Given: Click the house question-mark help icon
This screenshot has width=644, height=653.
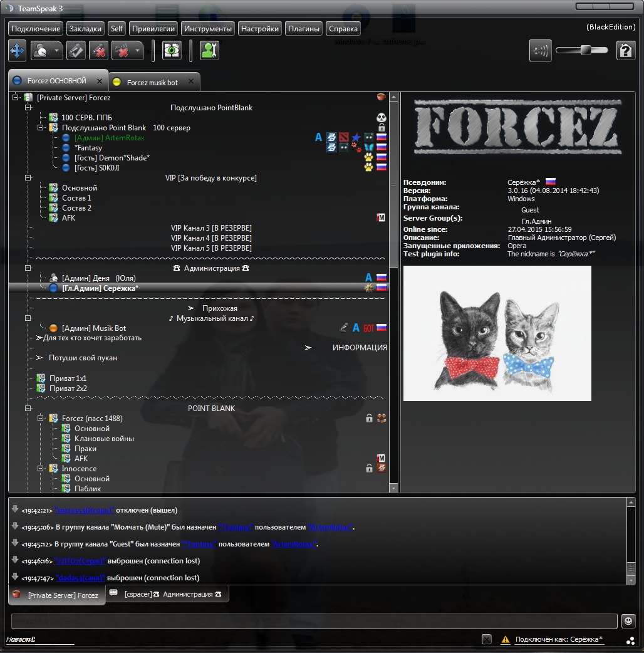Looking at the screenshot, I should click(x=625, y=51).
